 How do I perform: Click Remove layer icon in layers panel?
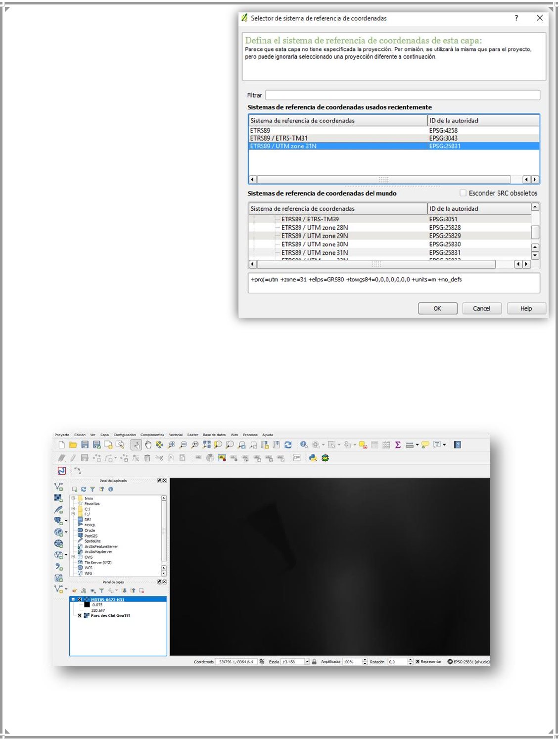[141, 591]
